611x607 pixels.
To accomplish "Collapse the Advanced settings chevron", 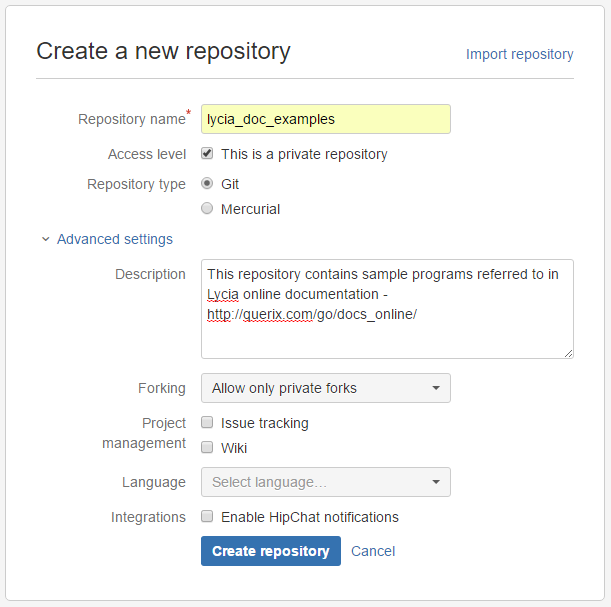I will click(x=45, y=240).
